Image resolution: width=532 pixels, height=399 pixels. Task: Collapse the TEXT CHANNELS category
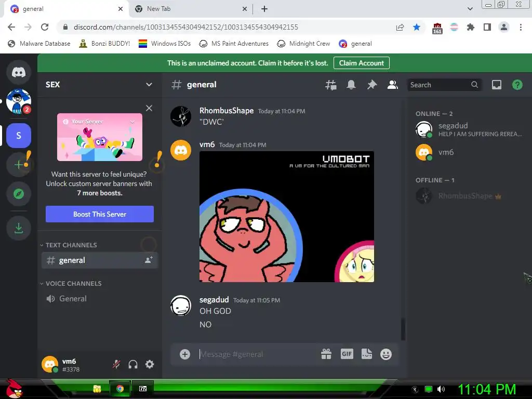click(x=69, y=245)
